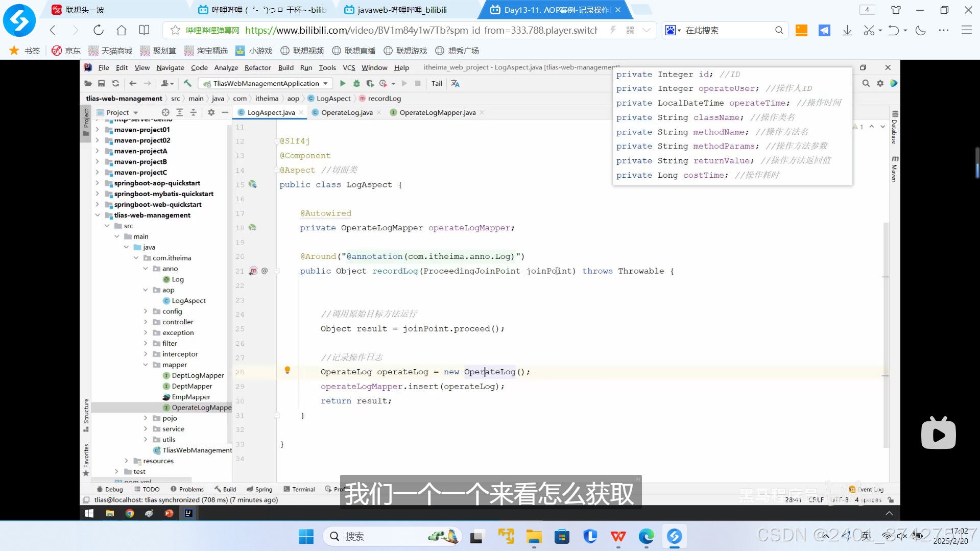Screen dimensions: 980x551
Task: Expand the pojo package folder
Action: click(x=146, y=418)
